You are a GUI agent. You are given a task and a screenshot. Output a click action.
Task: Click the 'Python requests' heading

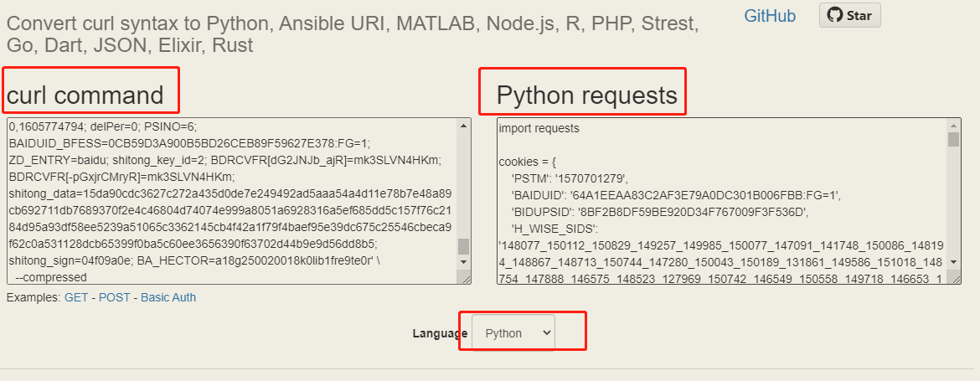pos(586,95)
